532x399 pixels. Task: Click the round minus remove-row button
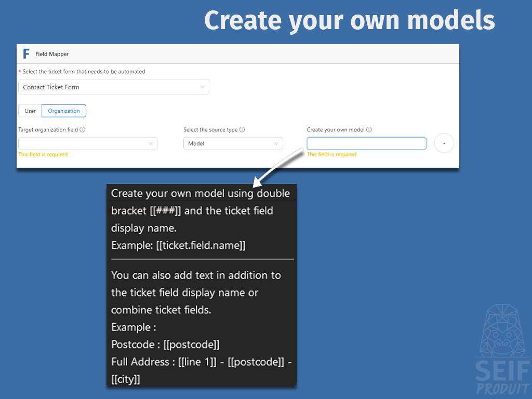pos(444,143)
